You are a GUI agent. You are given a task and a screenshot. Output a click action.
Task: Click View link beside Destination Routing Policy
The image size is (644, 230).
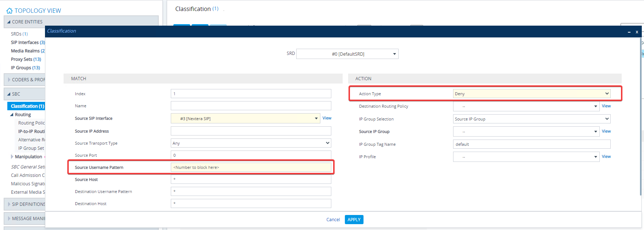click(606, 106)
